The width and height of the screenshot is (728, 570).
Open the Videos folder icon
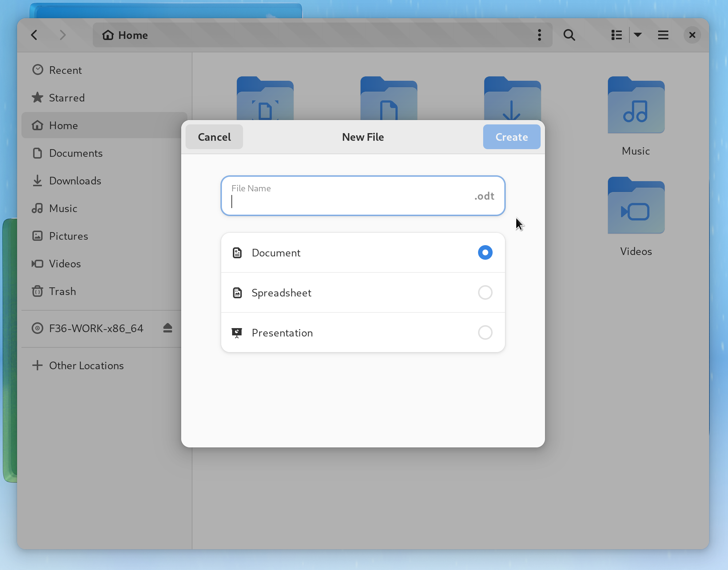636,206
